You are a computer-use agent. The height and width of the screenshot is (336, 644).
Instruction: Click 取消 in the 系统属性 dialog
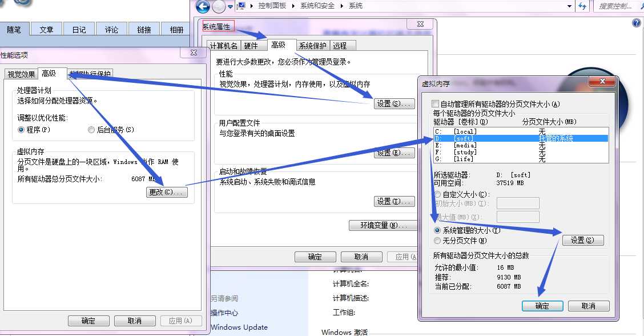click(361, 257)
